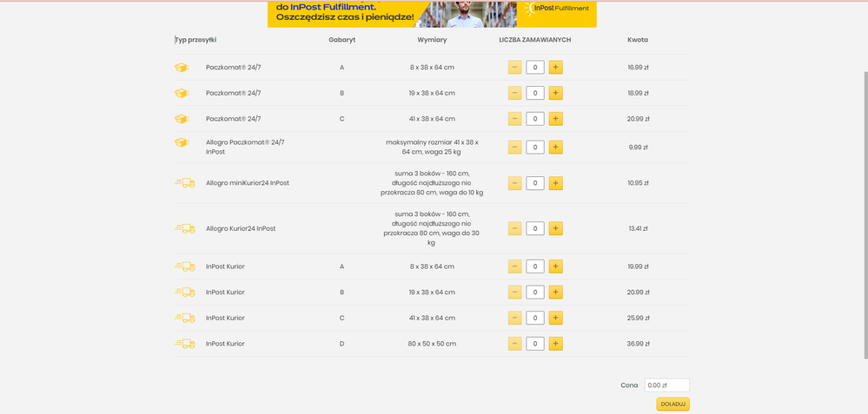Increase quantity for Paczkomat 24/7 gabaryt A

tap(556, 68)
